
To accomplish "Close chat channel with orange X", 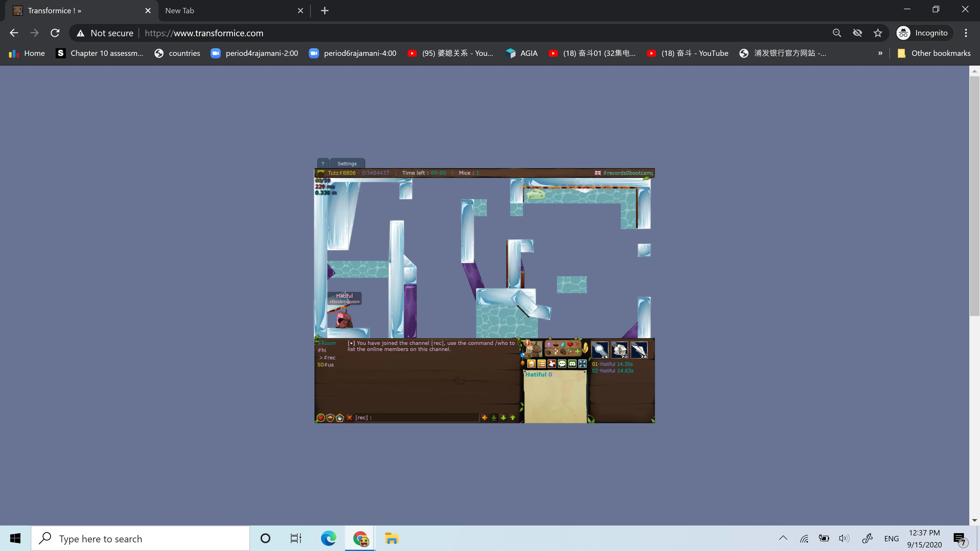I will point(350,418).
